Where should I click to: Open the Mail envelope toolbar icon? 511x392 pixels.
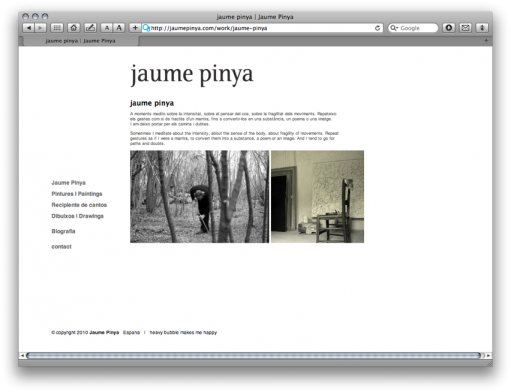point(465,28)
